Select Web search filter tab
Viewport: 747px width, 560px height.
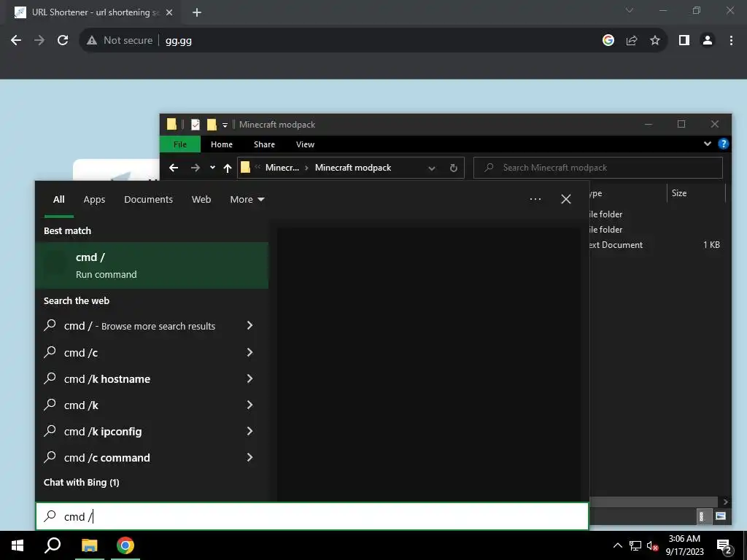201,200
